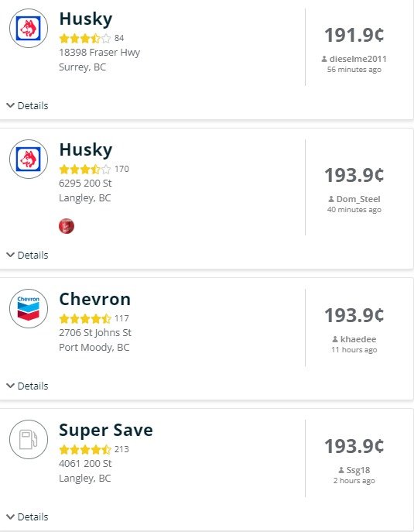Open the Chevron station name link

(x=95, y=299)
